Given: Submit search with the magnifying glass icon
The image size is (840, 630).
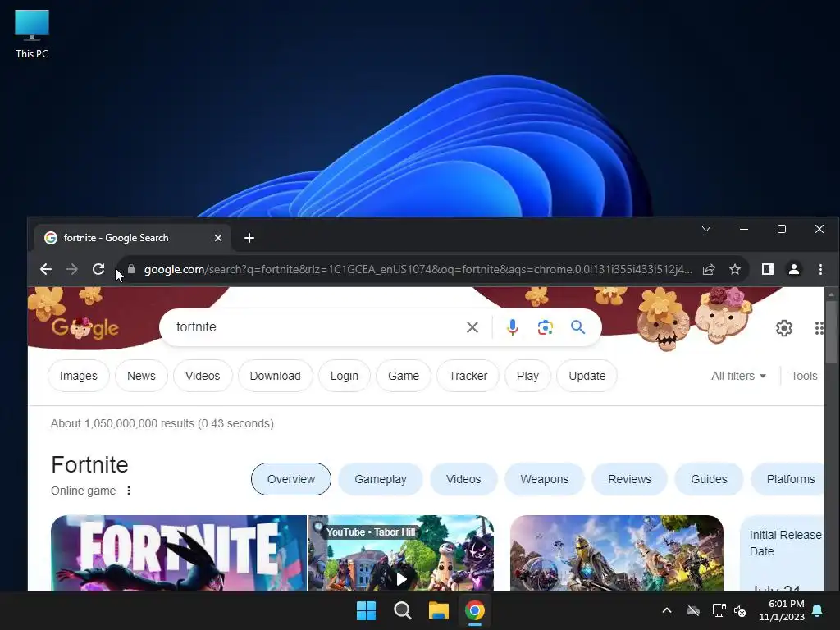Looking at the screenshot, I should pos(577,327).
